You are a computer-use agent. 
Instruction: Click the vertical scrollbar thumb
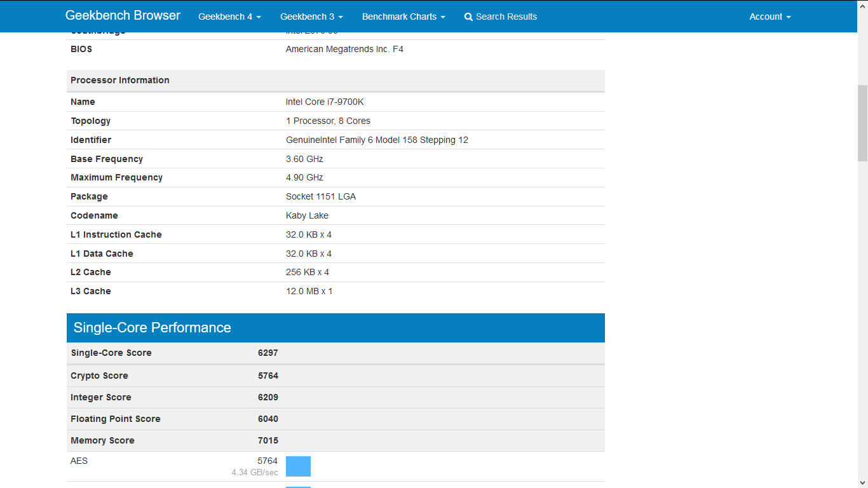pos(862,123)
